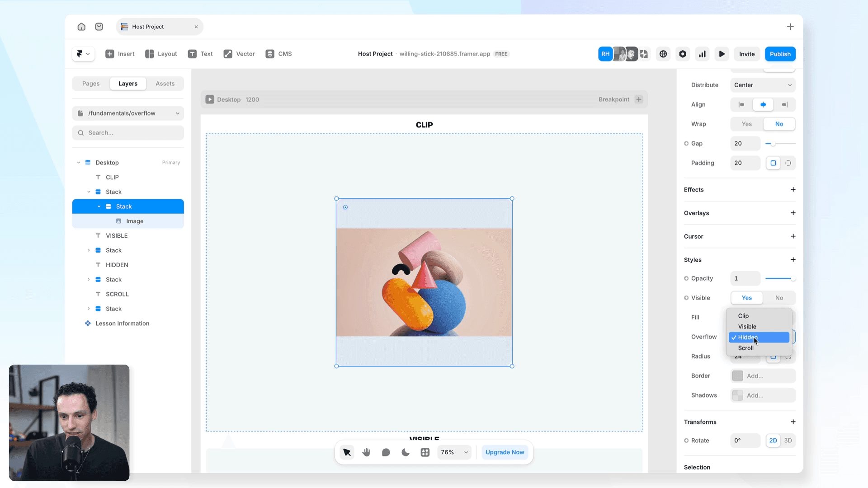Toggle dark mode moon icon
868x488 pixels.
coord(406,452)
